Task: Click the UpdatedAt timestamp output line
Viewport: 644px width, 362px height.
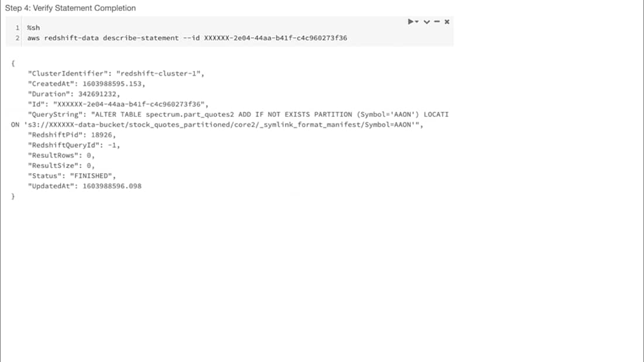Action: [85, 186]
